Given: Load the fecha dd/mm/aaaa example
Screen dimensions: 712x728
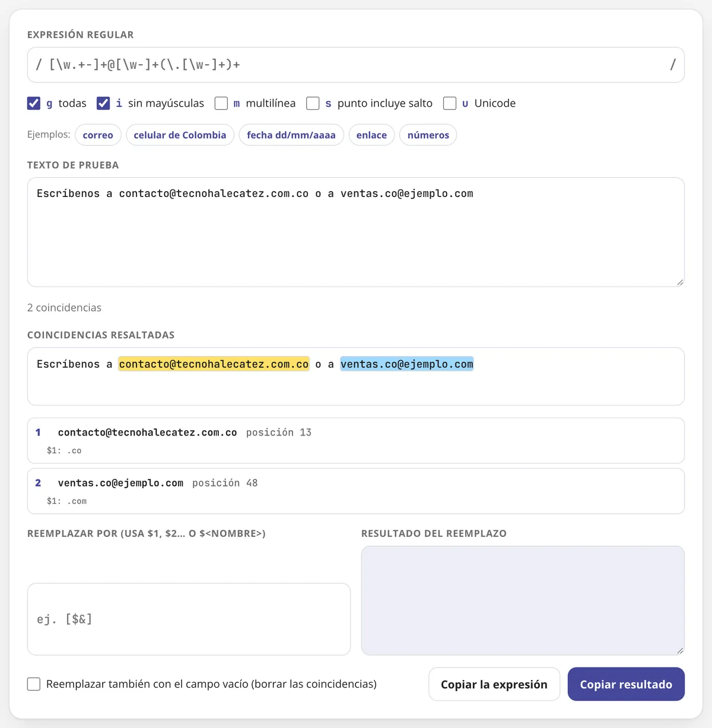Looking at the screenshot, I should click(x=291, y=135).
